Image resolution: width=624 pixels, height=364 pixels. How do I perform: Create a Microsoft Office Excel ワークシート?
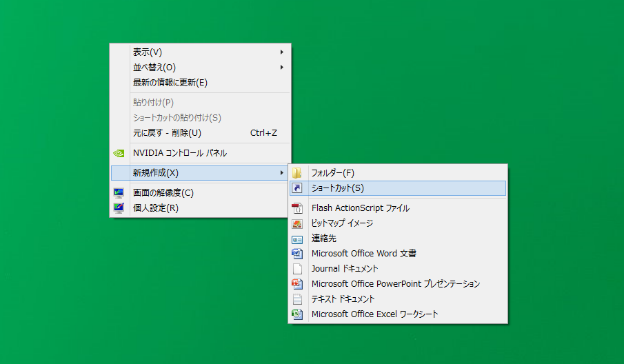tap(398, 314)
